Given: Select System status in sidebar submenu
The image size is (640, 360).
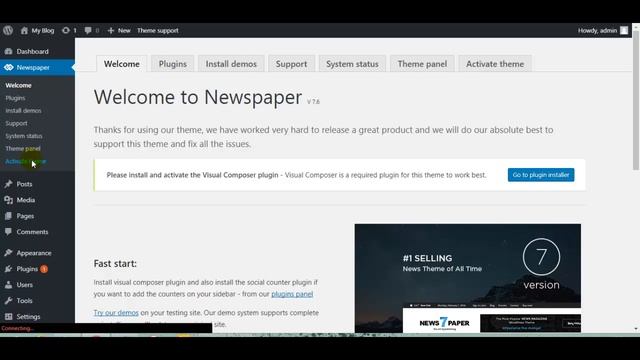Looking at the screenshot, I should tap(24, 136).
